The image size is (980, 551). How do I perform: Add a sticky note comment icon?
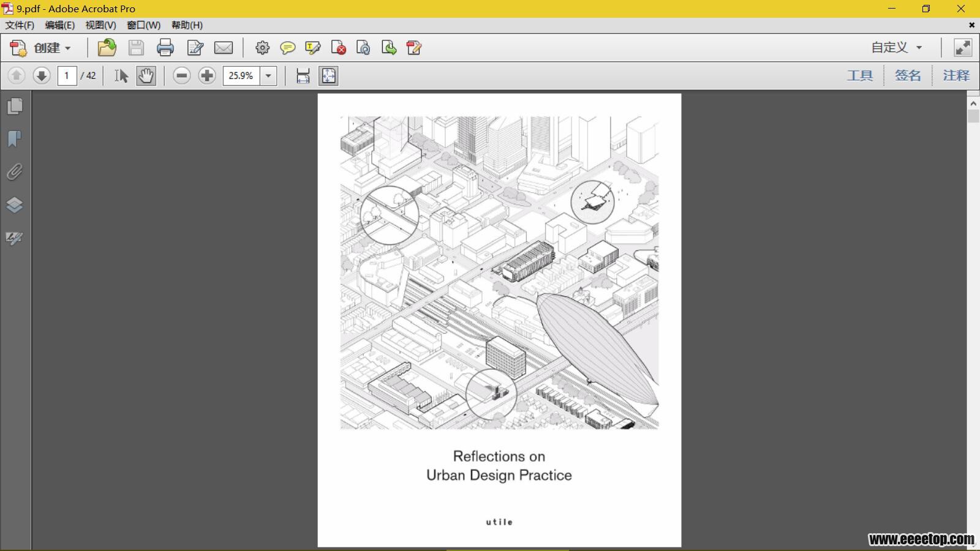pyautogui.click(x=287, y=48)
